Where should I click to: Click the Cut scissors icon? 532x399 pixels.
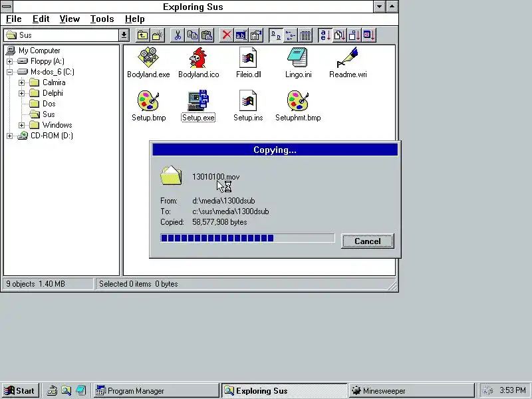tap(178, 35)
